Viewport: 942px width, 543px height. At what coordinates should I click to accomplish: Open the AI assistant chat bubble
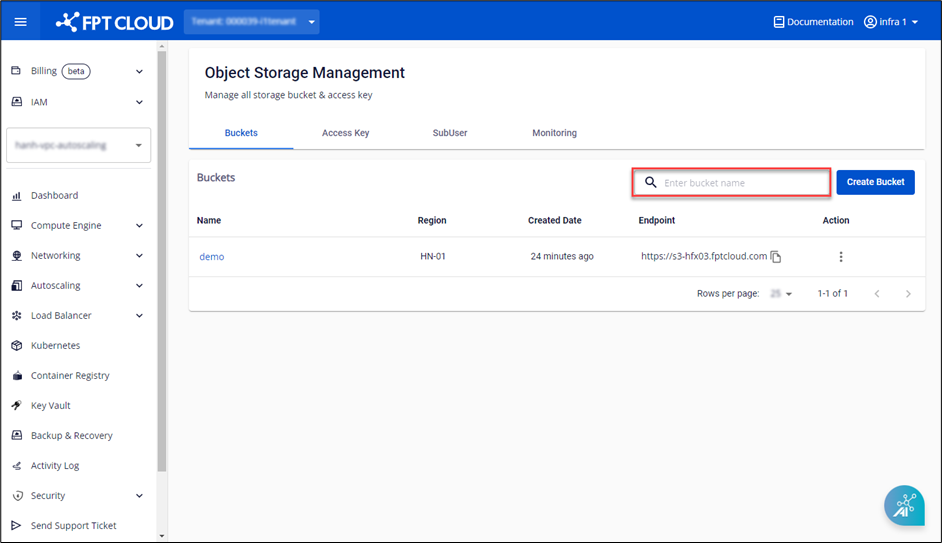(904, 505)
